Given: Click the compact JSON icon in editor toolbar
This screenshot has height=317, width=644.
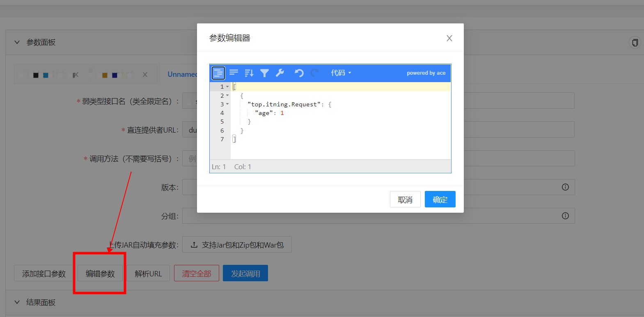Looking at the screenshot, I should pos(234,73).
